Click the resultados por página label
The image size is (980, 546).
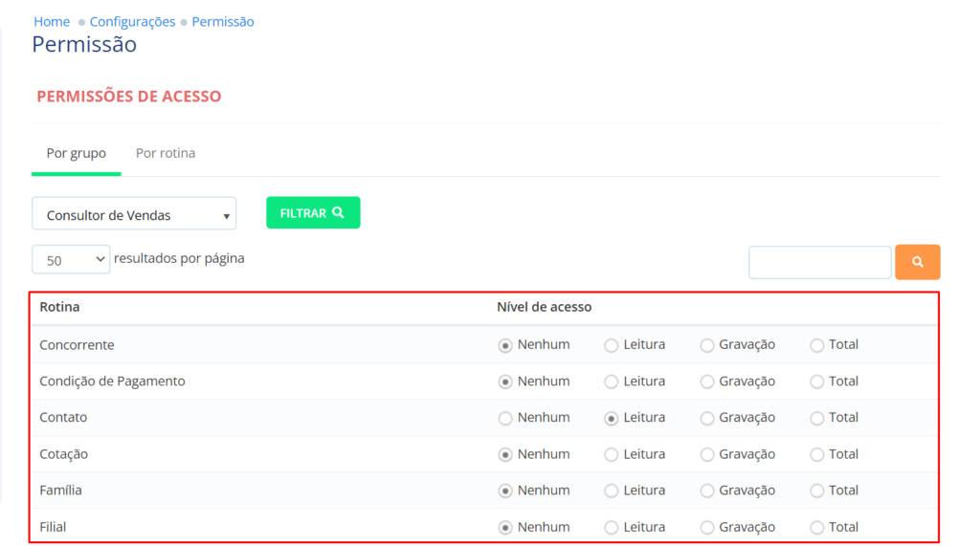click(x=179, y=258)
